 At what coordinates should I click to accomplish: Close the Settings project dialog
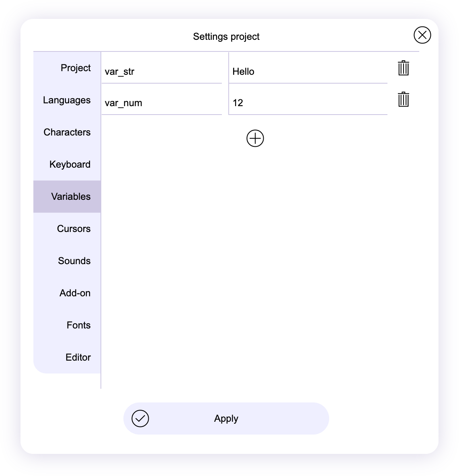click(422, 35)
